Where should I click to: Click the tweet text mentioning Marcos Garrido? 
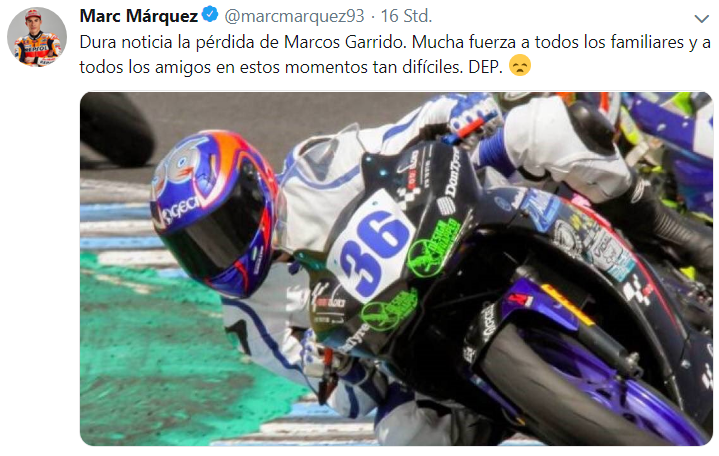click(x=395, y=55)
